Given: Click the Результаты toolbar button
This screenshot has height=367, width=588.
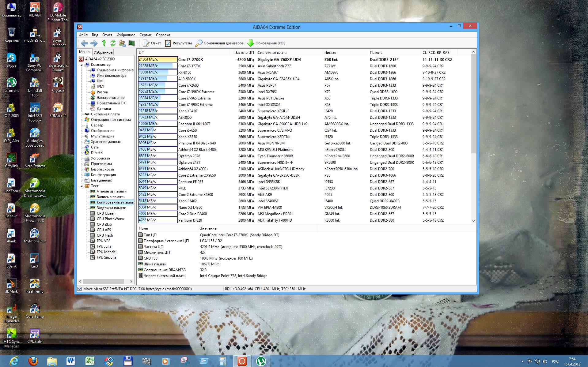Looking at the screenshot, I should 178,43.
